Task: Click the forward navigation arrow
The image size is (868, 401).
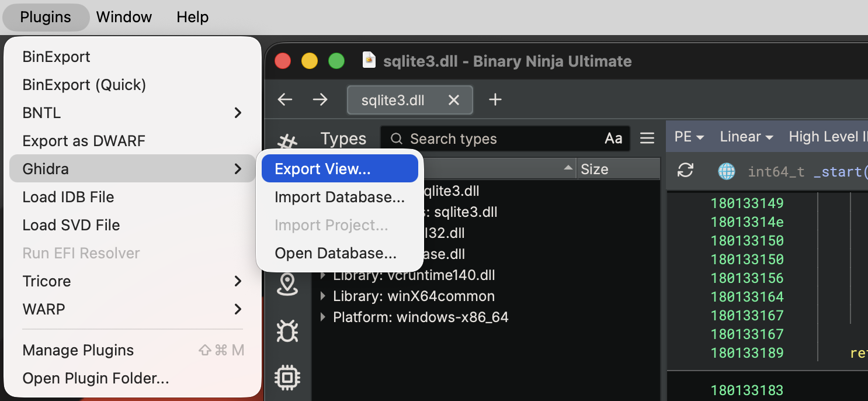Action: pyautogui.click(x=320, y=99)
